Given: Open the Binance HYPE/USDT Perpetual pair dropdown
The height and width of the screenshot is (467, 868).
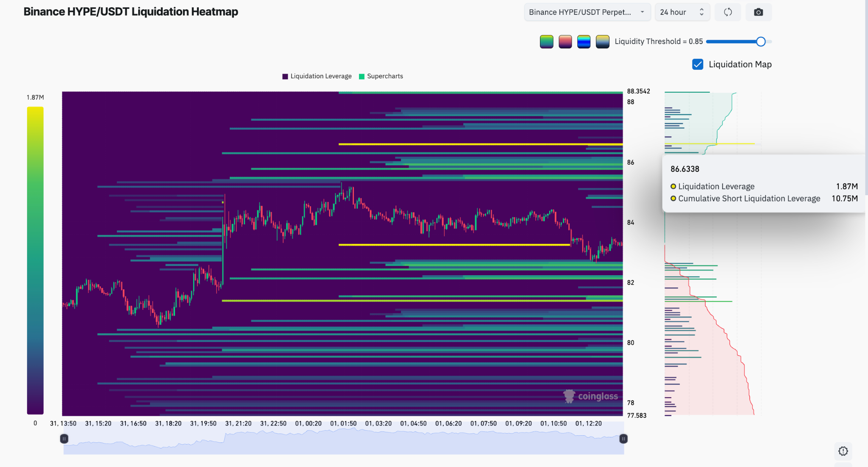Looking at the screenshot, I should pyautogui.click(x=587, y=12).
